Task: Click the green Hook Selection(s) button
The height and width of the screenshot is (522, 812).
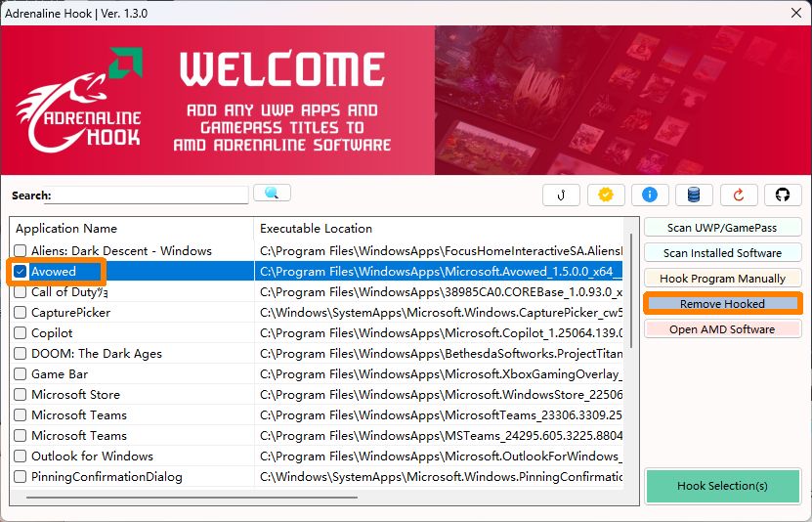Action: click(x=722, y=486)
